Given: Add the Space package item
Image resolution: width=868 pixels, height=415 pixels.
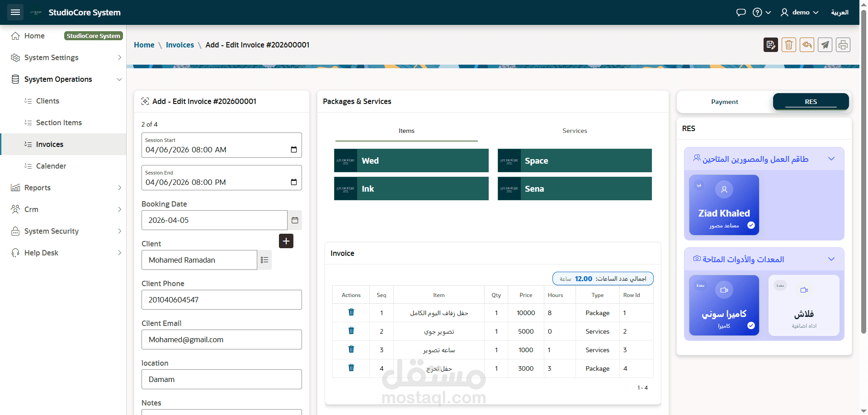Looking at the screenshot, I should (575, 160).
